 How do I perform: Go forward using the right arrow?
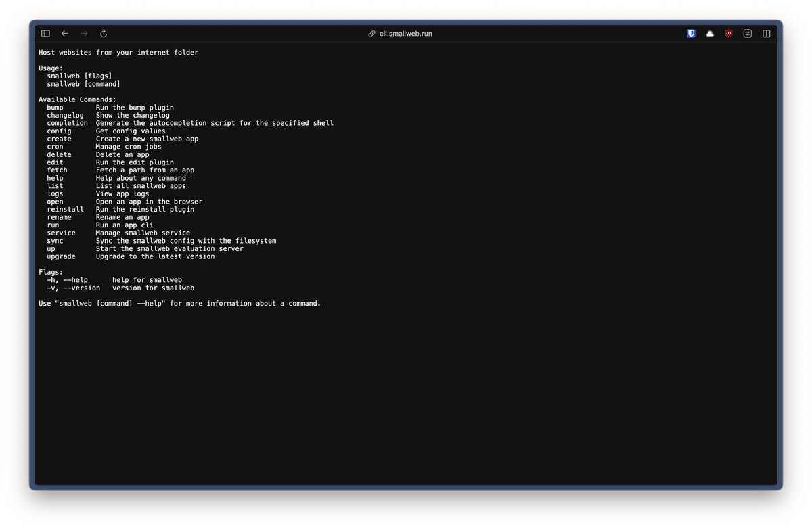(x=84, y=34)
